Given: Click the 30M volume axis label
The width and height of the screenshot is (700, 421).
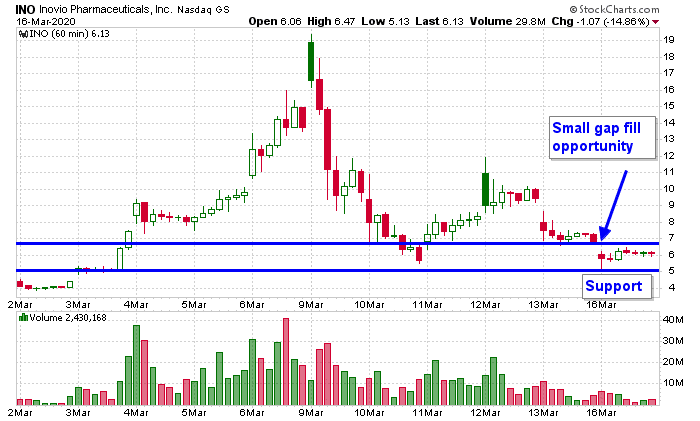Looking at the screenshot, I should (x=673, y=341).
